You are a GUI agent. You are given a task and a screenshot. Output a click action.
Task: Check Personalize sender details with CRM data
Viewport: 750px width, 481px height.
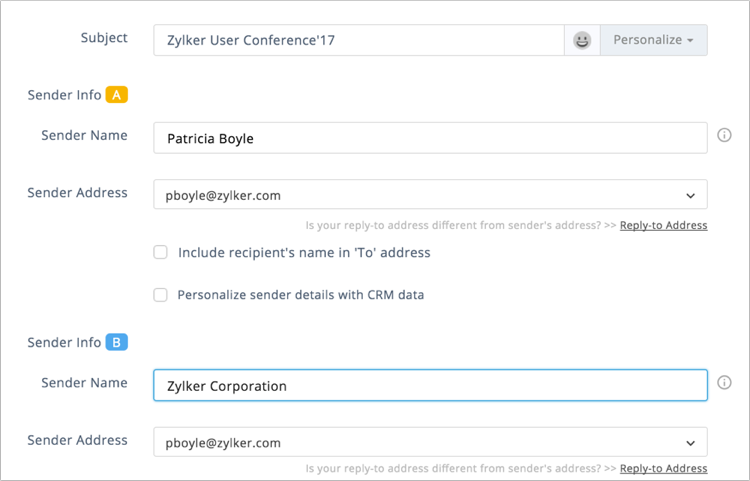tap(160, 295)
